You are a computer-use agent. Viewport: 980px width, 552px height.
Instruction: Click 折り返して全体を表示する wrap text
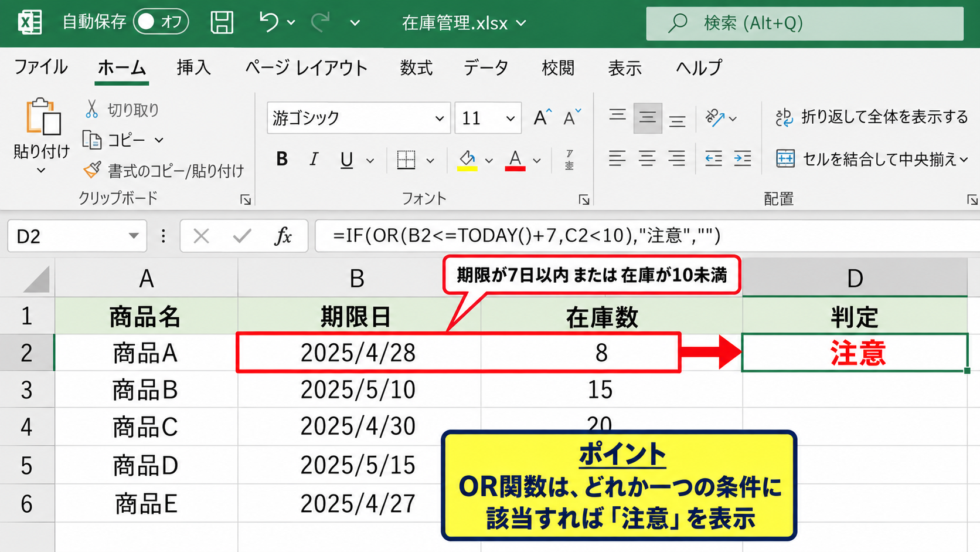872,117
